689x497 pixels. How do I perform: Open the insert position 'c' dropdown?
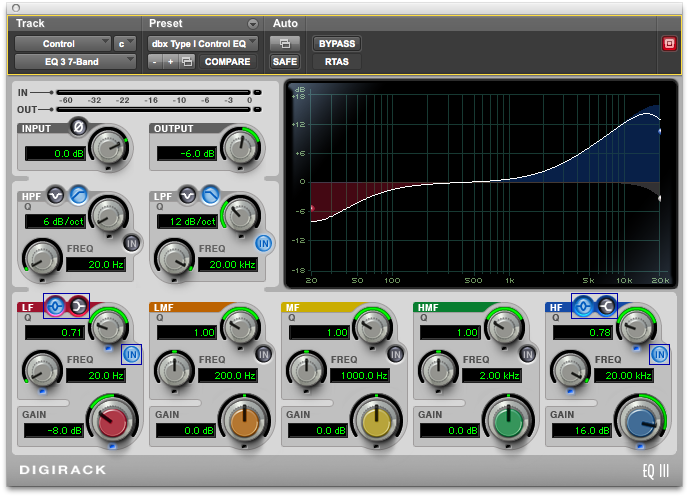(x=124, y=44)
